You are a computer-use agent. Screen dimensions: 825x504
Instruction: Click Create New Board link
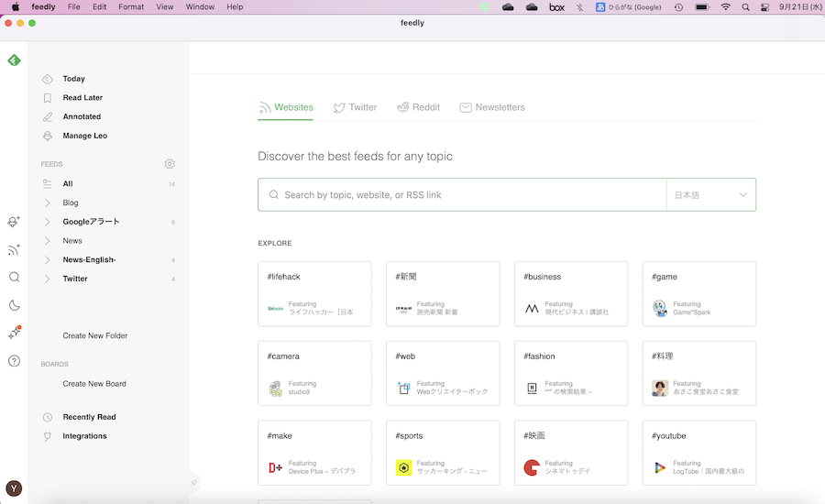pyautogui.click(x=94, y=384)
